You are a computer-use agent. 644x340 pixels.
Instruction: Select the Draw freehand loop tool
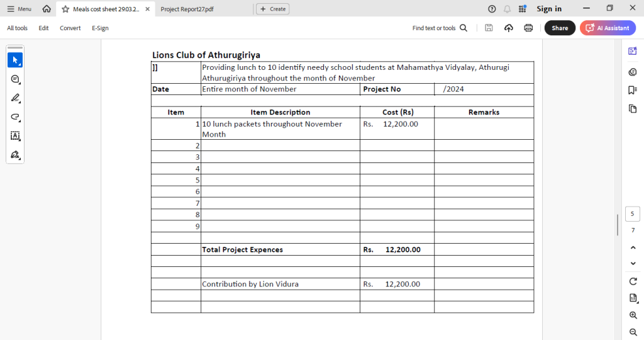pos(15,116)
